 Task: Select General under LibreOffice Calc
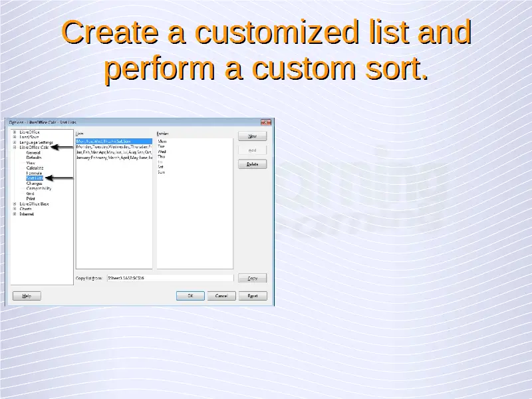point(33,153)
